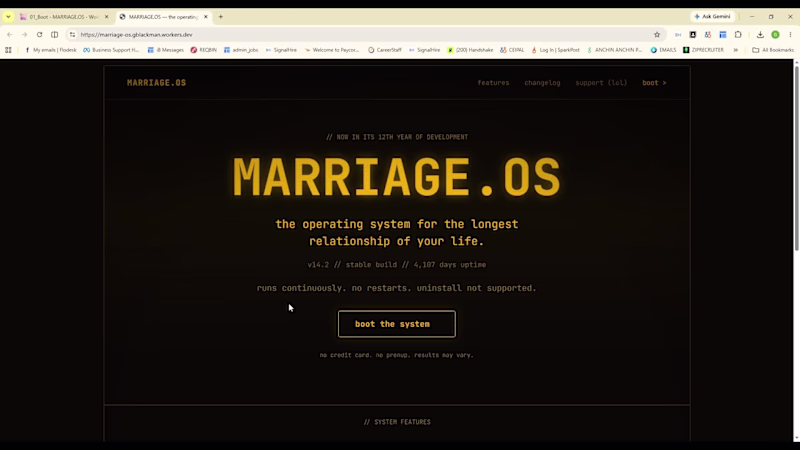Open the Extensions puzzle menu
This screenshot has height=450, width=800.
coord(738,35)
